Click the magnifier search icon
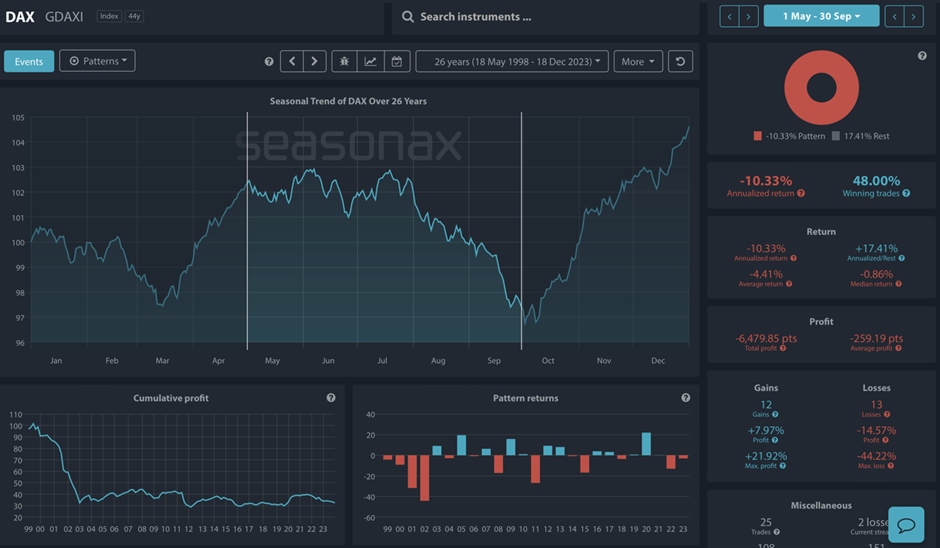 tap(408, 17)
